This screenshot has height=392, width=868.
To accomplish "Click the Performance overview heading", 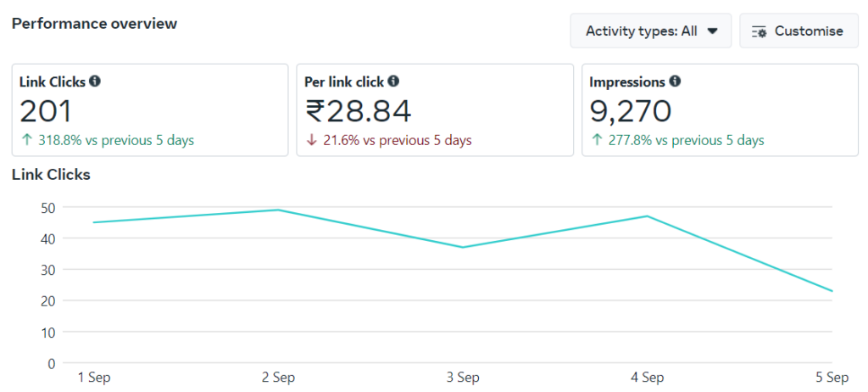I will pyautogui.click(x=95, y=24).
